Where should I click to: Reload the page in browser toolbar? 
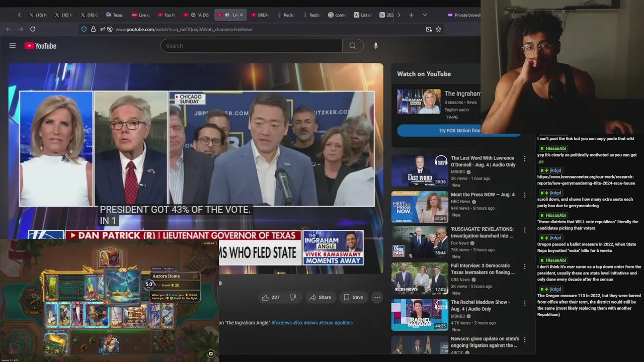[x=33, y=29]
